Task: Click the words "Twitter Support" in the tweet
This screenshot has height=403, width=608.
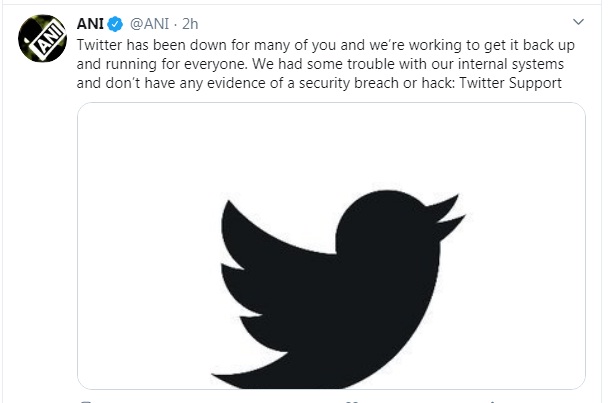Action: point(510,83)
